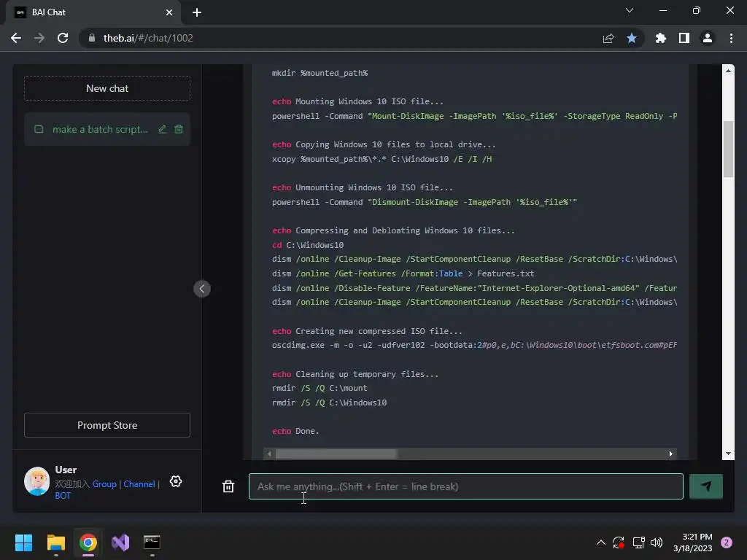Click the 'rmdir /S /Q C:\mount' line
Viewport: 747px width, 560px height.
[x=320, y=388]
